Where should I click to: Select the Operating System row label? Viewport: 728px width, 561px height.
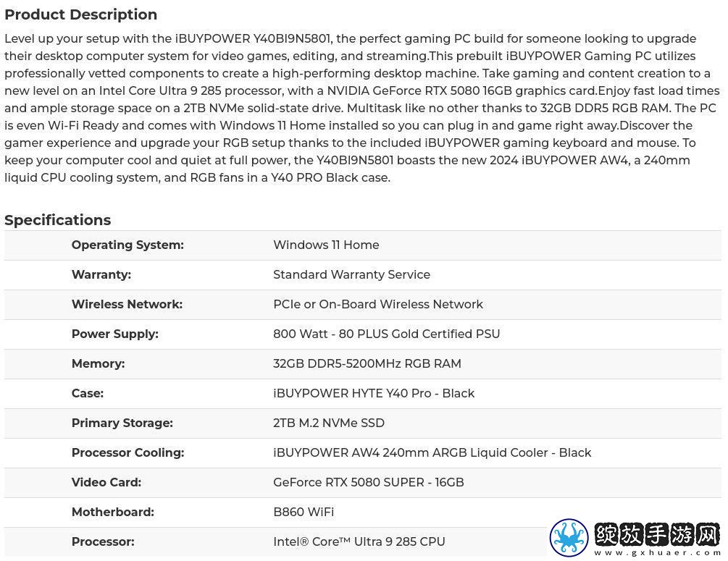(127, 245)
